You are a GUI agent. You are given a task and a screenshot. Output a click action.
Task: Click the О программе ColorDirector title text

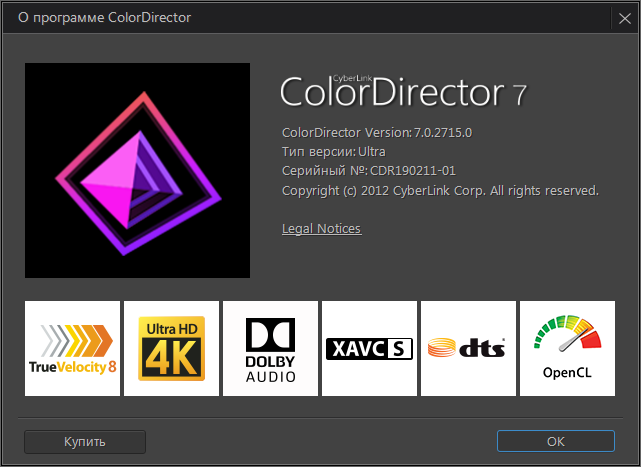pos(104,18)
